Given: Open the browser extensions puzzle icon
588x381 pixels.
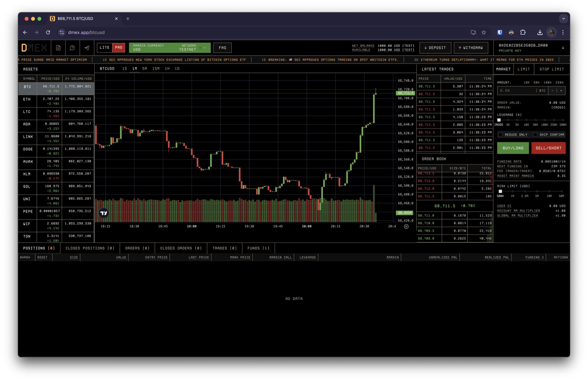Looking at the screenshot, I should (523, 32).
